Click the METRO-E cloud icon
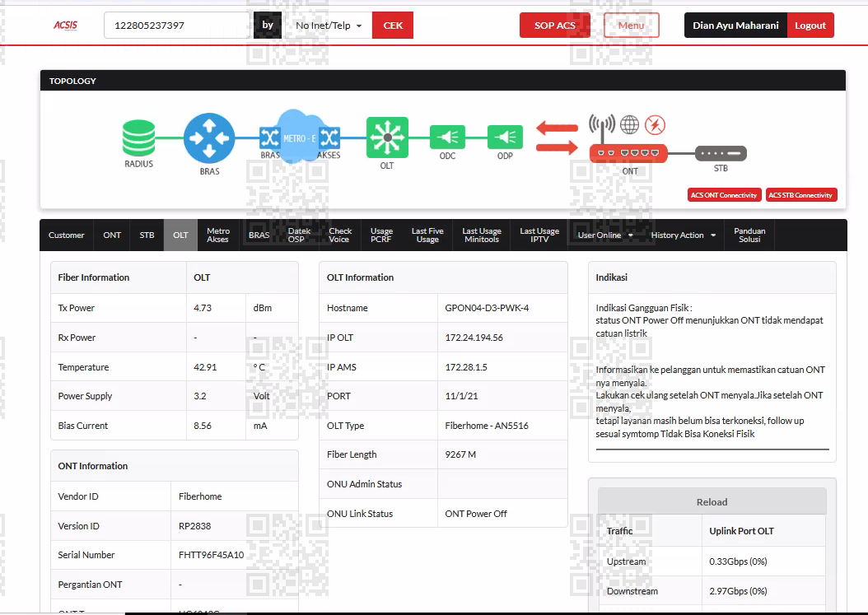Image resolution: width=868 pixels, height=615 pixels. (300, 136)
